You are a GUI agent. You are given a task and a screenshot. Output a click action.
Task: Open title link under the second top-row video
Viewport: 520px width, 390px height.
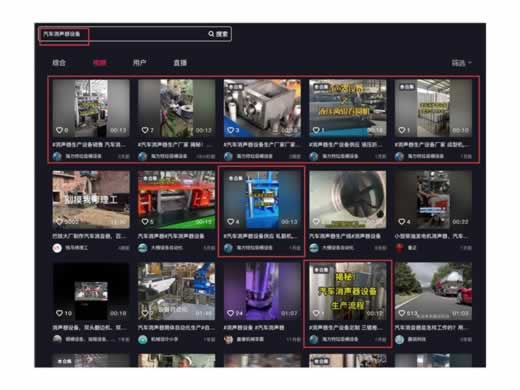coord(175,145)
